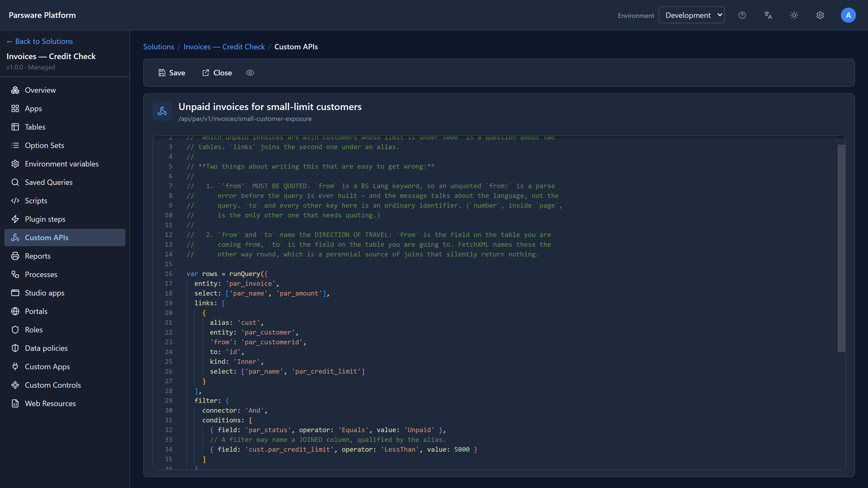The image size is (868, 488).
Task: Open the Invoices — Credit Check breadcrumb
Action: tap(224, 47)
